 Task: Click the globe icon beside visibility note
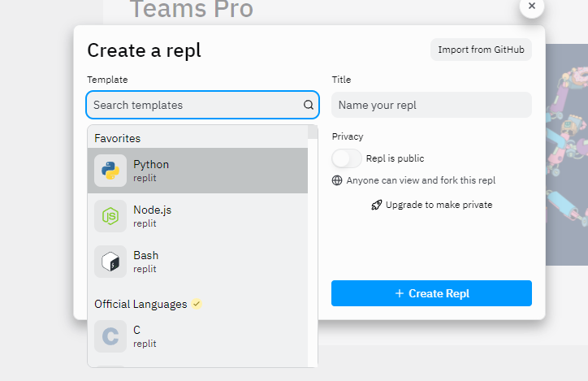tap(337, 180)
